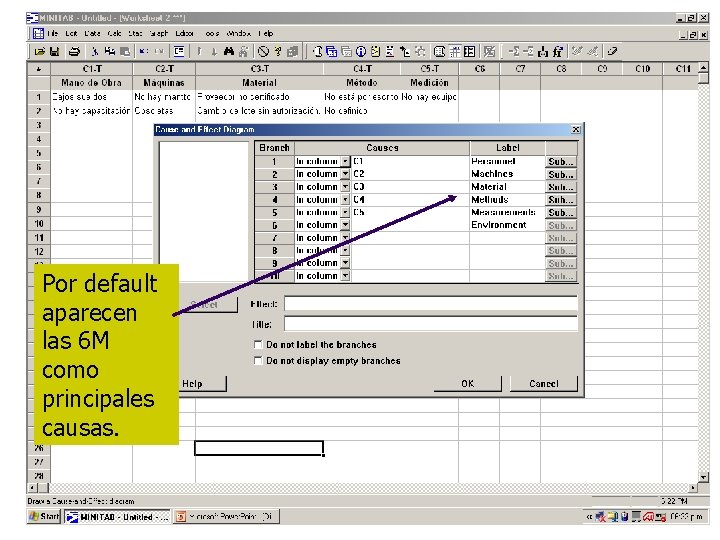Click the Cut scissors toolbar icon

95,52
